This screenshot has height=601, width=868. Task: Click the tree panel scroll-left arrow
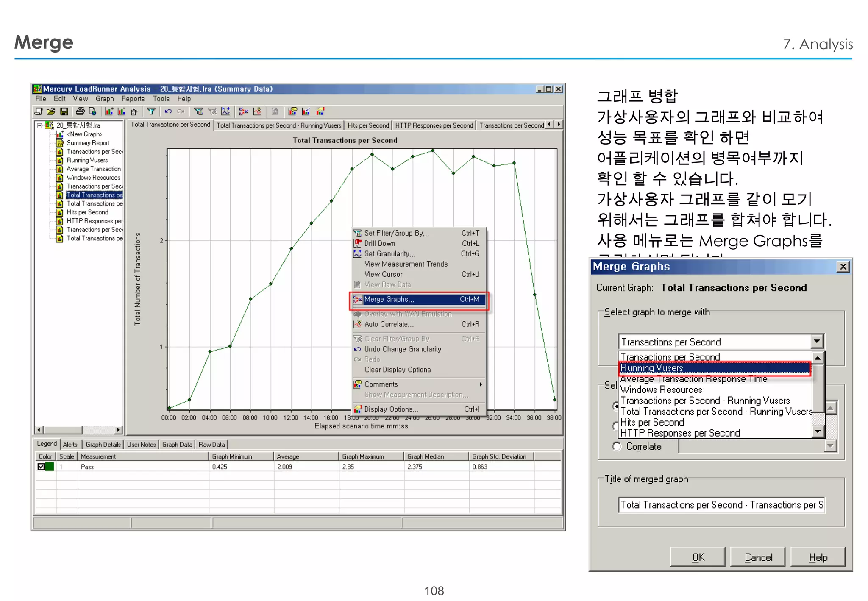point(39,430)
